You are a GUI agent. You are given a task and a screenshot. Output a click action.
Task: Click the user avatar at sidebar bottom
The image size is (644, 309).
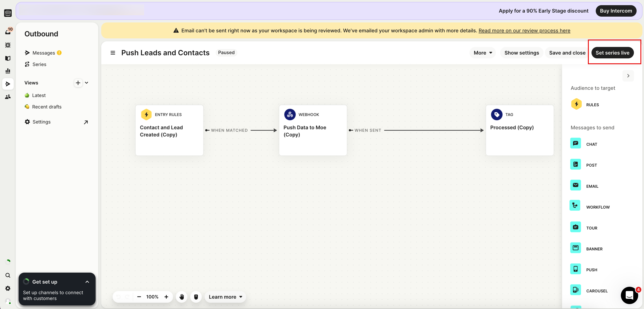click(x=8, y=301)
